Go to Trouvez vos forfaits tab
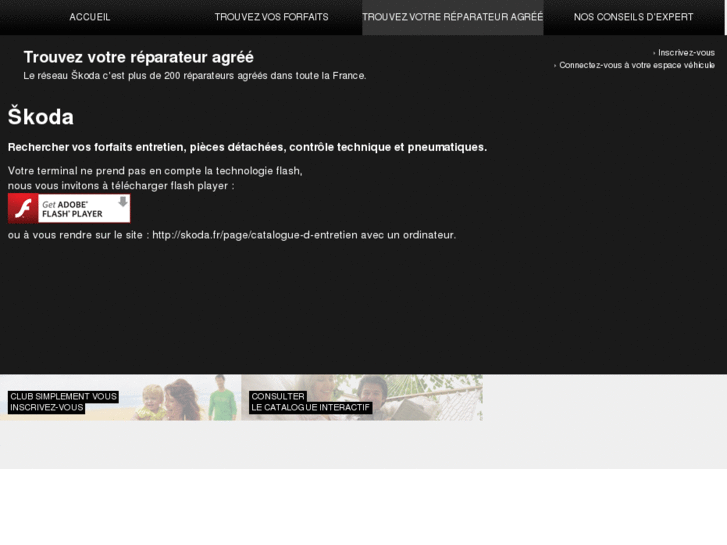Viewport: 727px width, 545px height. click(x=271, y=17)
